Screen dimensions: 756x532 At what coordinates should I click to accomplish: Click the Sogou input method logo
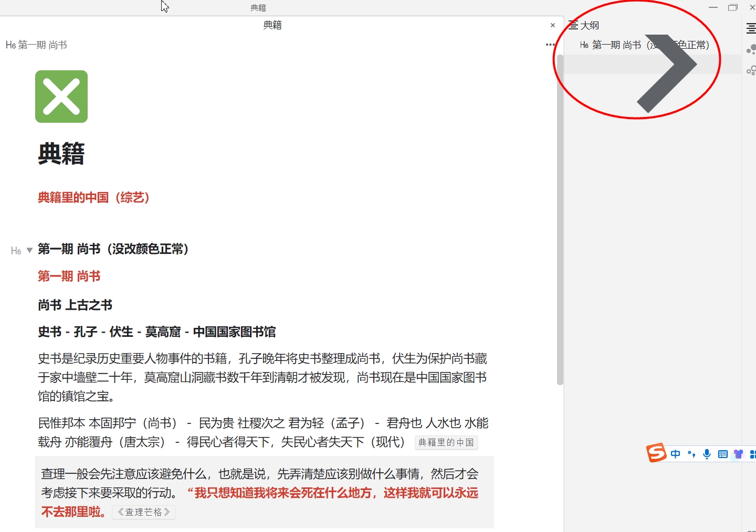tap(656, 453)
